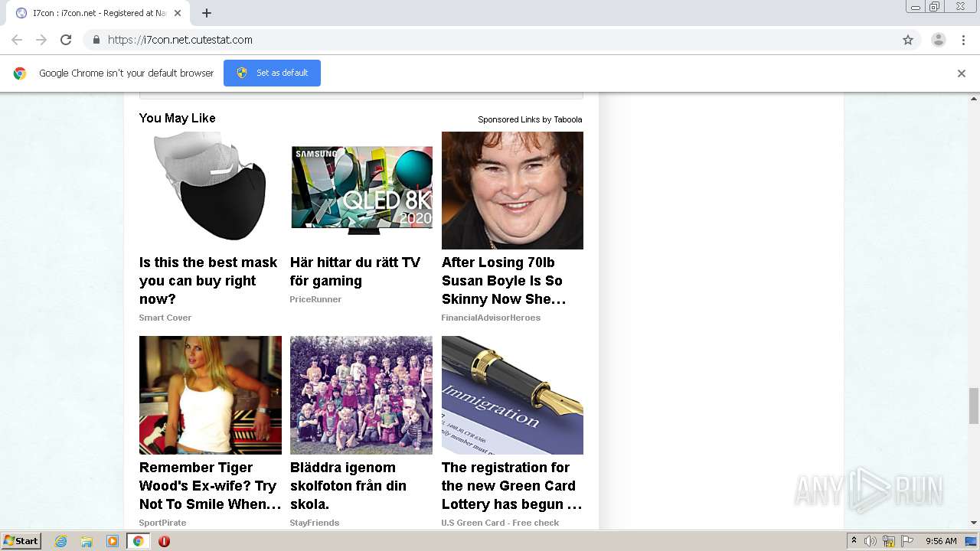Click the 9:56 AM taskbar clock
Viewport: 980px width, 551px height.
(x=941, y=541)
